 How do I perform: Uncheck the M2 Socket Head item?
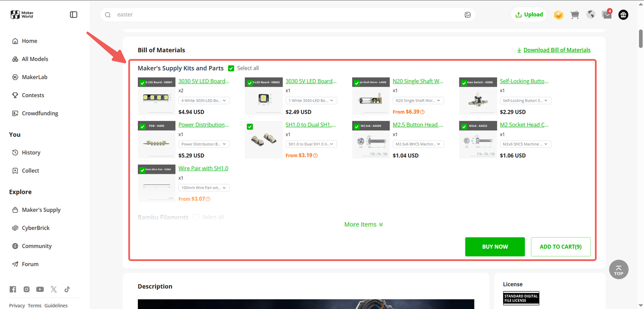[464, 127]
